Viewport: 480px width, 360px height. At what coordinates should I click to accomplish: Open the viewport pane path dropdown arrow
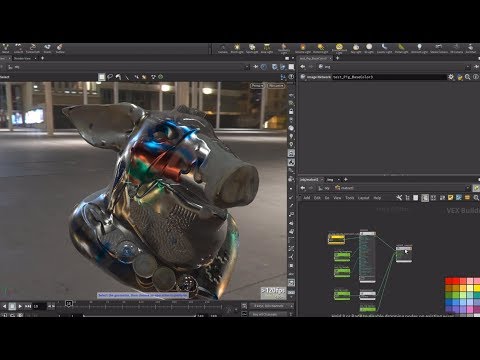pos(247,67)
